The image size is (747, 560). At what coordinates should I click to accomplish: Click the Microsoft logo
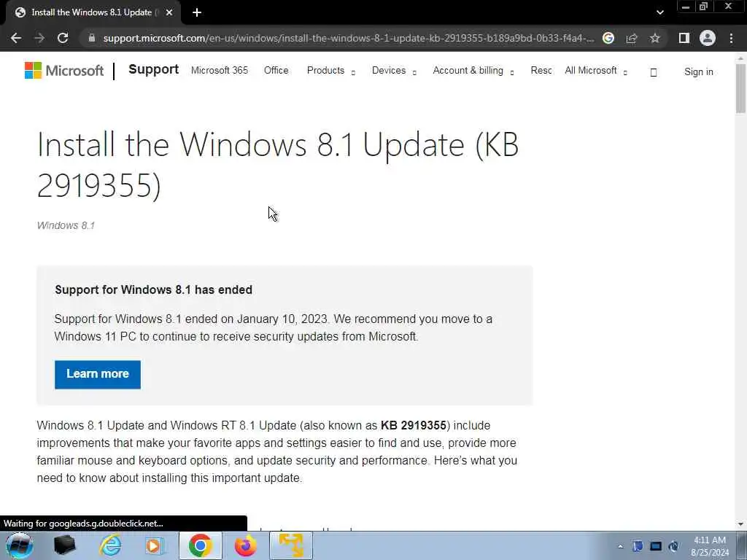pyautogui.click(x=64, y=71)
